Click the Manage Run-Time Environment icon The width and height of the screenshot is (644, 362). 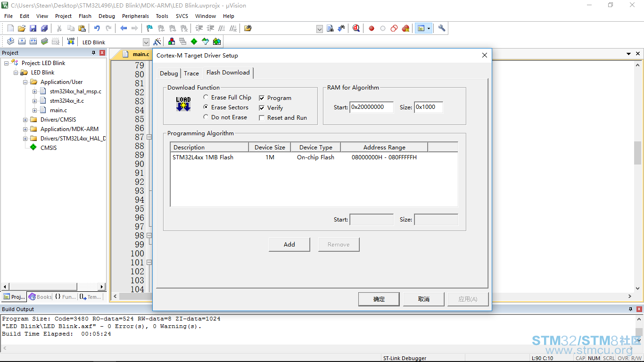(194, 41)
